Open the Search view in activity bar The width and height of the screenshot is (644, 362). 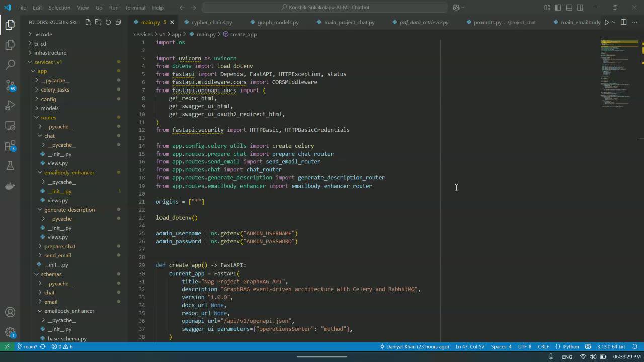10,65
